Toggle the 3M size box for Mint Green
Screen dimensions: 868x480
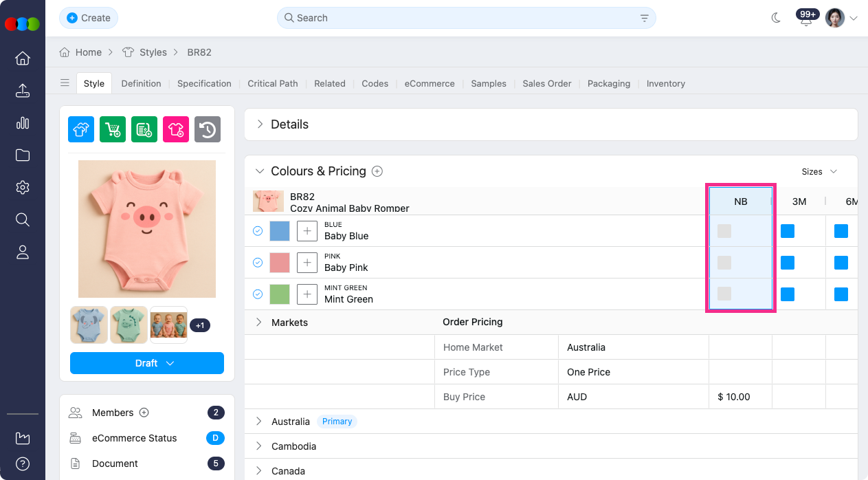788,294
